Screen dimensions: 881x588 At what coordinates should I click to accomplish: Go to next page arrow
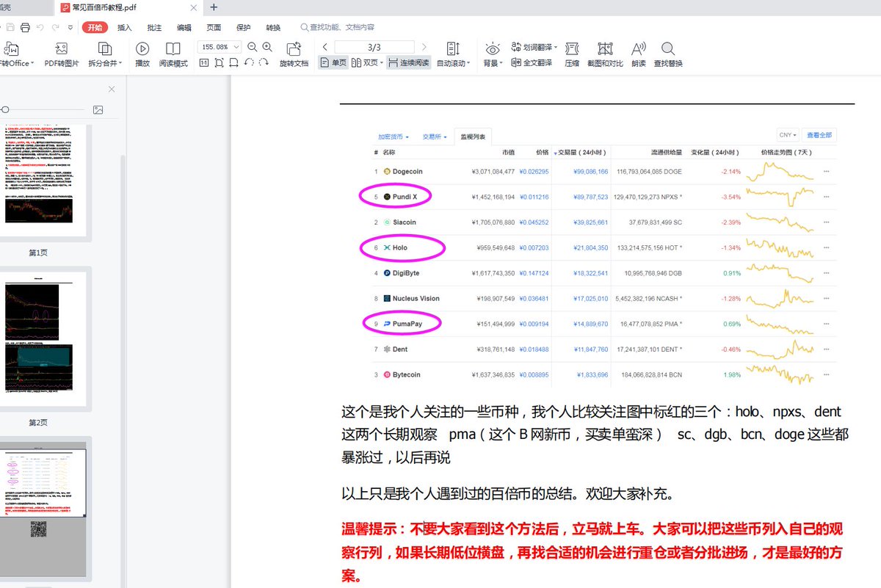pyautogui.click(x=424, y=47)
